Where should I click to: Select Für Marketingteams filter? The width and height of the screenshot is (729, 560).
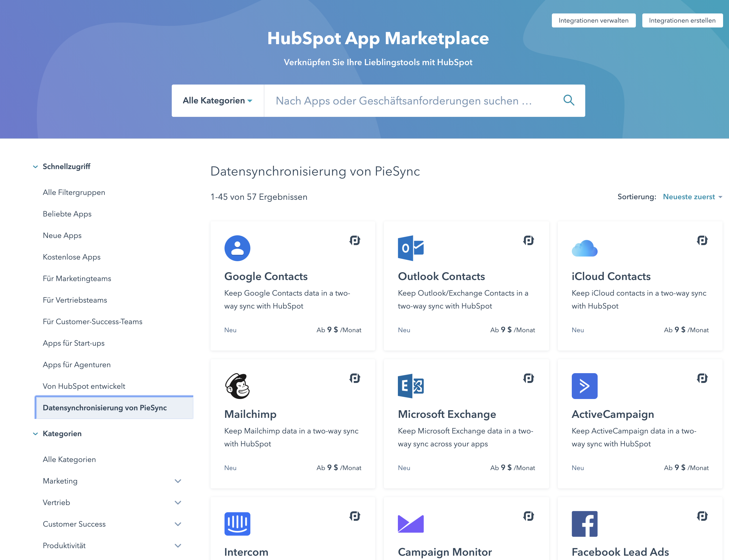(77, 279)
